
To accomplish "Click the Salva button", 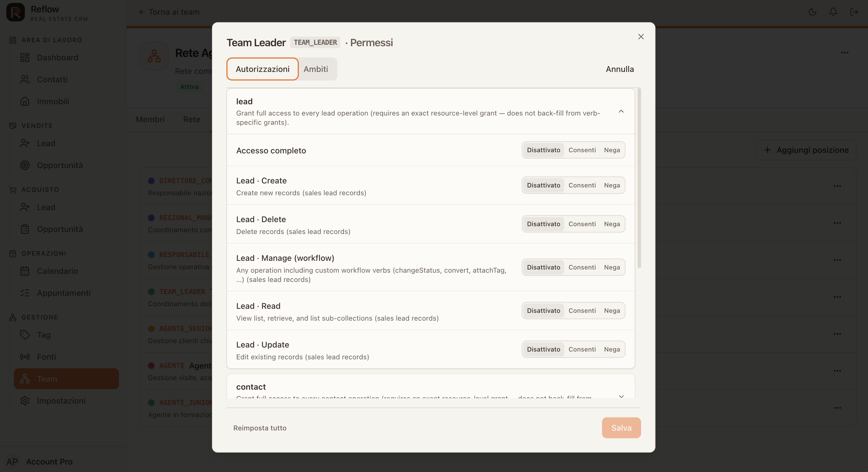I will coord(621,428).
